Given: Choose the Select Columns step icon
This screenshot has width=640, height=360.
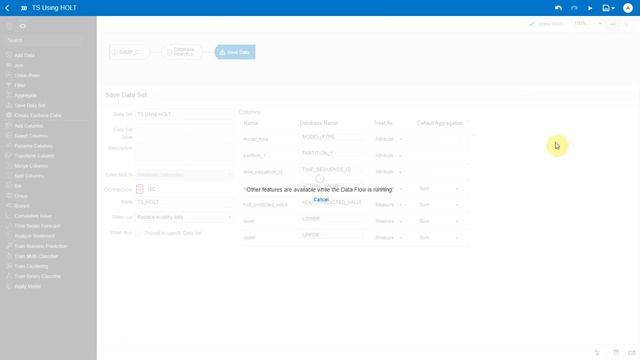Looking at the screenshot, I should tap(9, 136).
